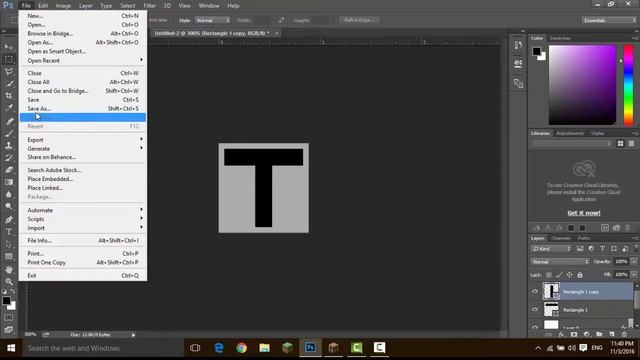Select the Gradient tool
This screenshot has width=640, height=360.
pos(9,182)
